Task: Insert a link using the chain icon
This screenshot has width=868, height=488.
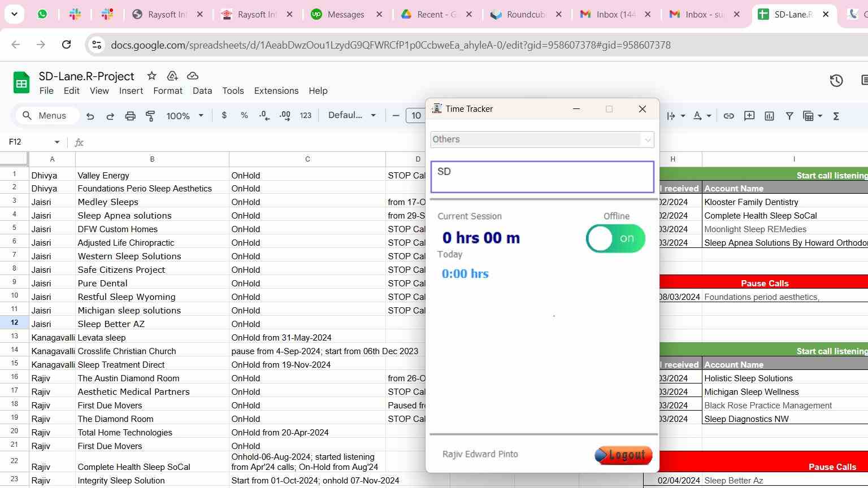Action: (729, 116)
